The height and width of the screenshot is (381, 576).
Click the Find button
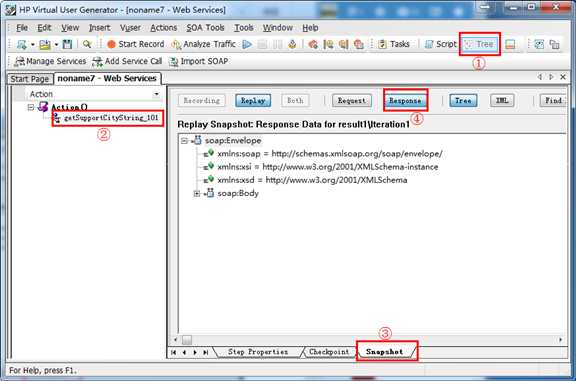pos(552,100)
